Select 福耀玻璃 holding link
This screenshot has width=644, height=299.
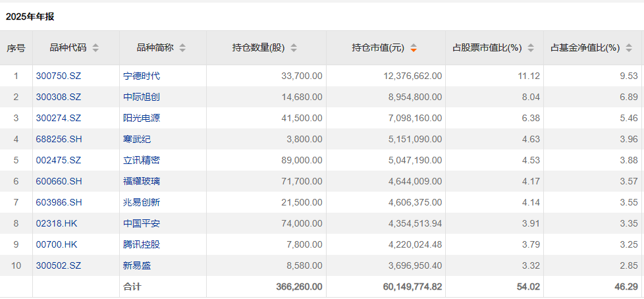pyautogui.click(x=142, y=181)
